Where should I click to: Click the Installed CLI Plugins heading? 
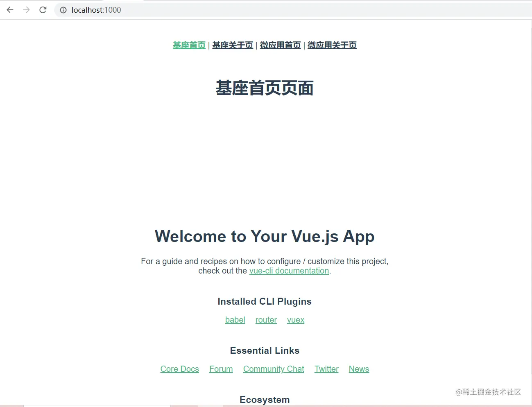pos(265,301)
